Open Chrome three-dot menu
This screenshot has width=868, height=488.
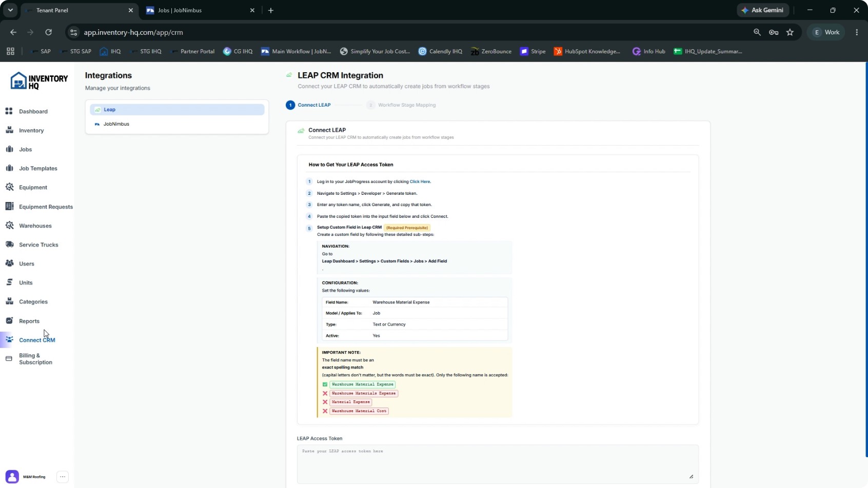pos(857,32)
